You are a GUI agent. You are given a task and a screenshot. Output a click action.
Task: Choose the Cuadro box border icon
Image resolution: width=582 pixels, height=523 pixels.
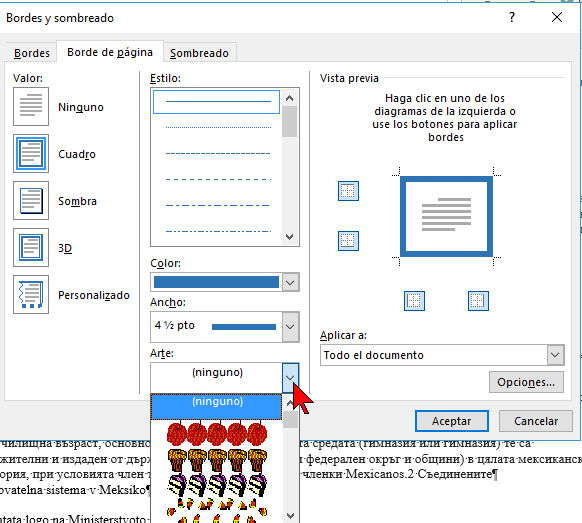click(x=31, y=153)
